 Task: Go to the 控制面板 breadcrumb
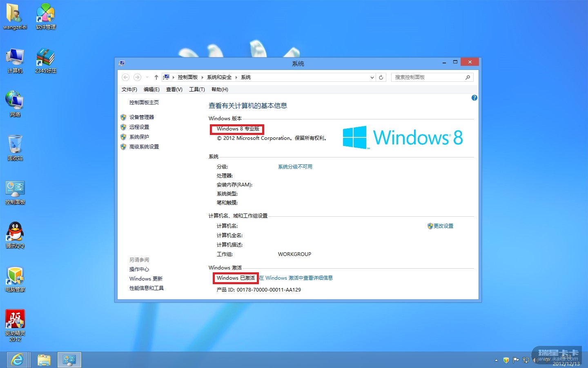pyautogui.click(x=188, y=77)
